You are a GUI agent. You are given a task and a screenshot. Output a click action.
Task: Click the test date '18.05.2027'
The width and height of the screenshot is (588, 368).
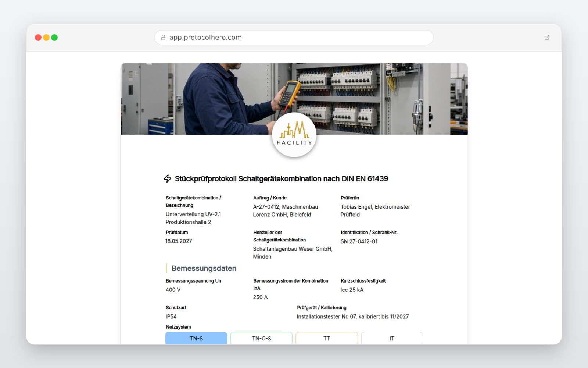[x=179, y=241]
